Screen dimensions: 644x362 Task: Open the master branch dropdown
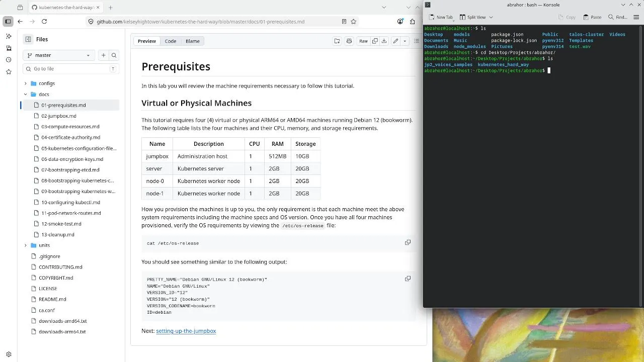pos(59,55)
